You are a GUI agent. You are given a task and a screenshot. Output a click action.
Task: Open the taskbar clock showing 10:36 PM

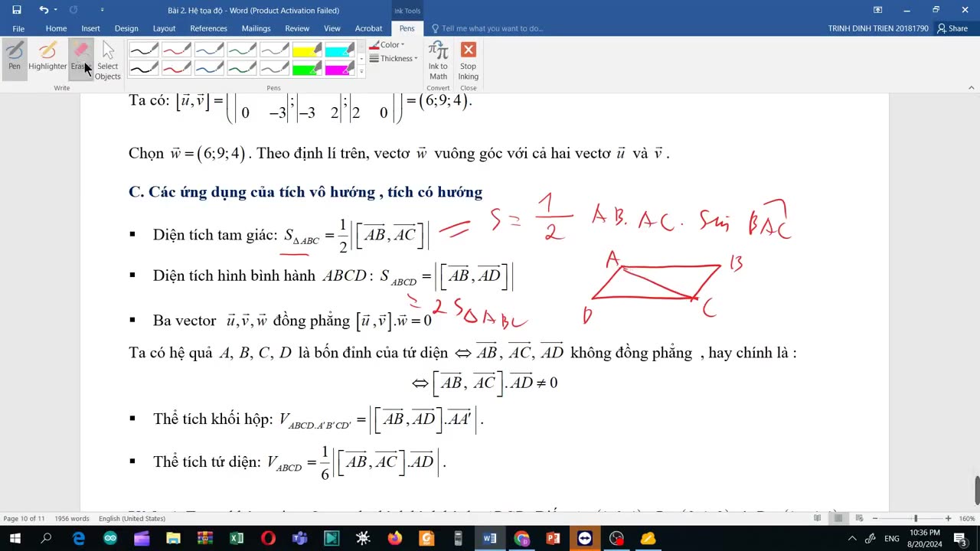[x=925, y=538]
